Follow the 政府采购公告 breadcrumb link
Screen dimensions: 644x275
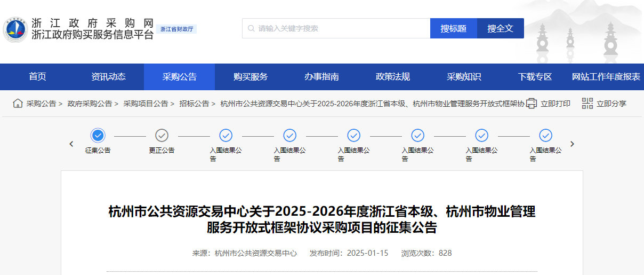point(90,104)
